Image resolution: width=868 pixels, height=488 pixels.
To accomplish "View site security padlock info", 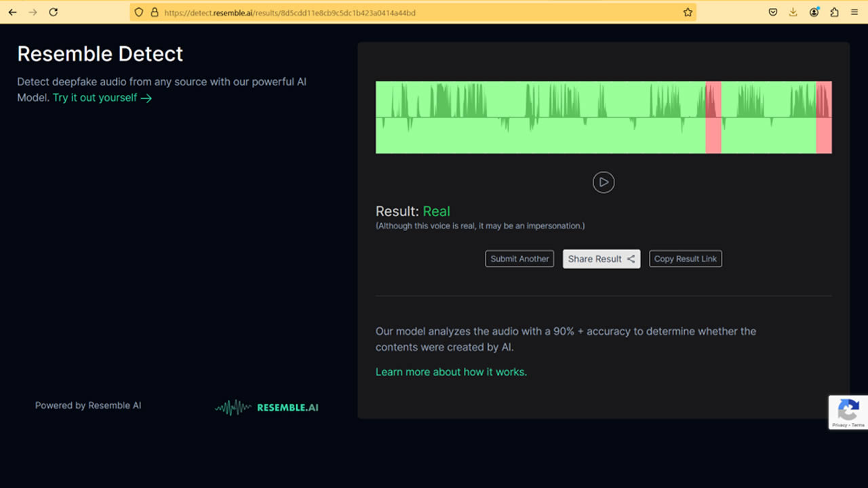I will [154, 12].
